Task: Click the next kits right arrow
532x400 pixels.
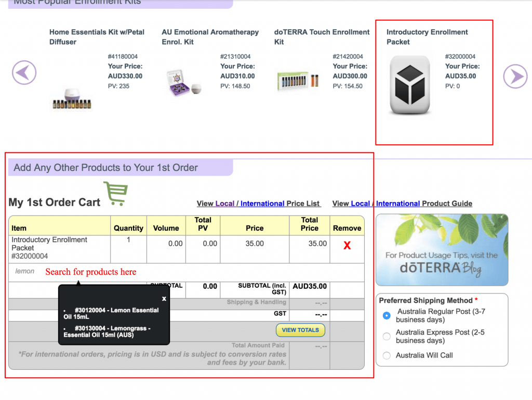Action: [515, 76]
